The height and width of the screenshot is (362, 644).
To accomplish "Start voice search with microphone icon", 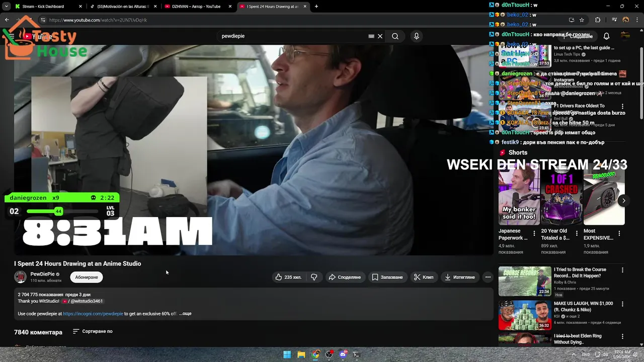I will coord(416,36).
